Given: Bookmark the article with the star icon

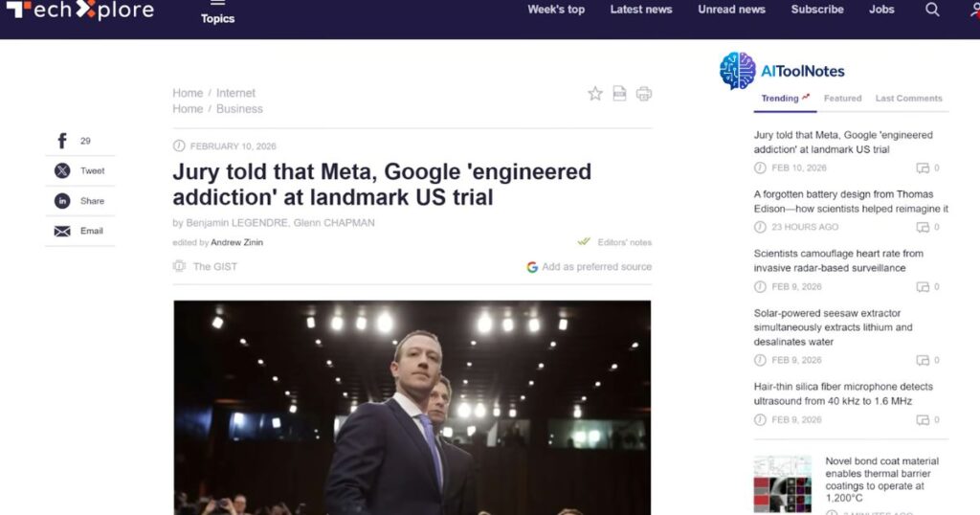Looking at the screenshot, I should (x=595, y=93).
